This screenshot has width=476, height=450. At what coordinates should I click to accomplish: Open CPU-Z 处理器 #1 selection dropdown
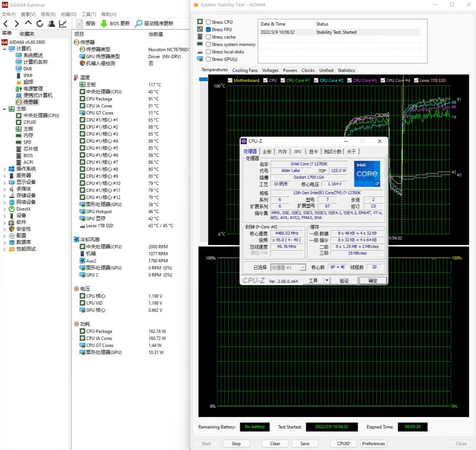tap(303, 267)
